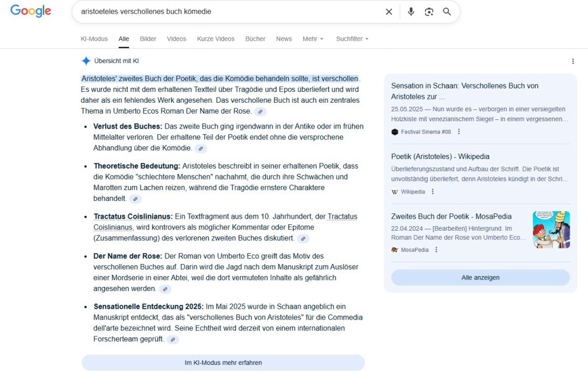The width and height of the screenshot is (588, 373).
Task: Open search by image lens icon
Action: click(x=429, y=11)
